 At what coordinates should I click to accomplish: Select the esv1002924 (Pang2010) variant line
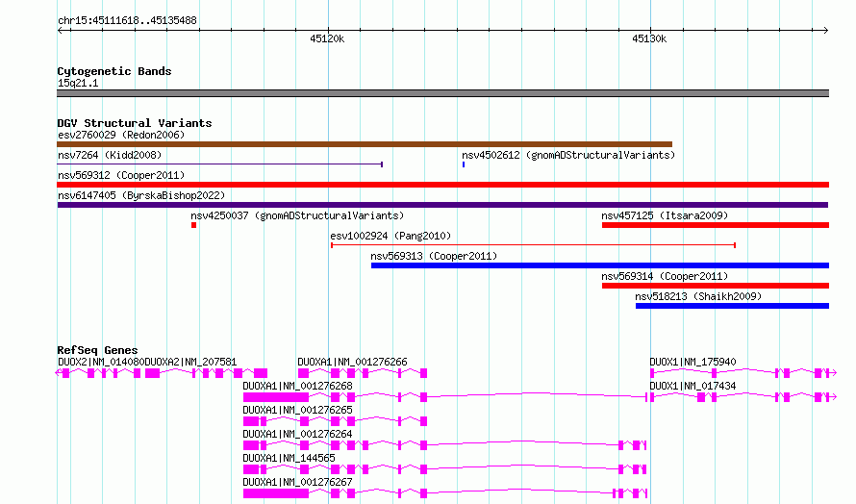pos(534,245)
